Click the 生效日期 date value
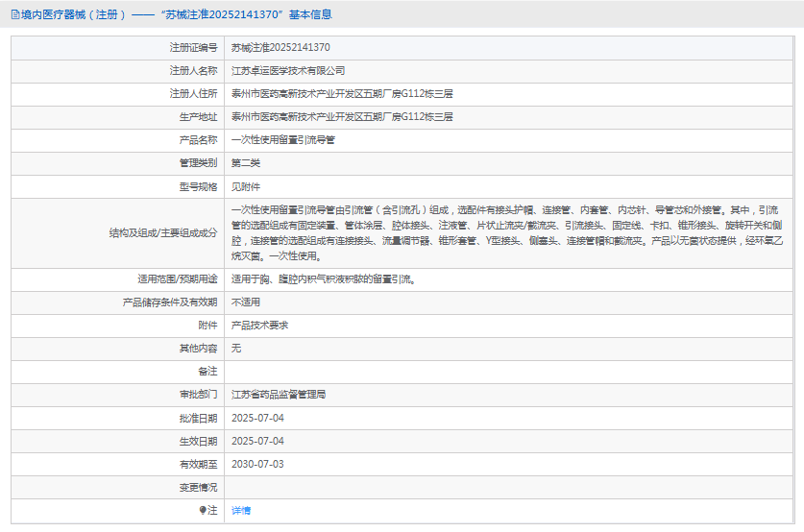This screenshot has width=804, height=532. [x=257, y=442]
